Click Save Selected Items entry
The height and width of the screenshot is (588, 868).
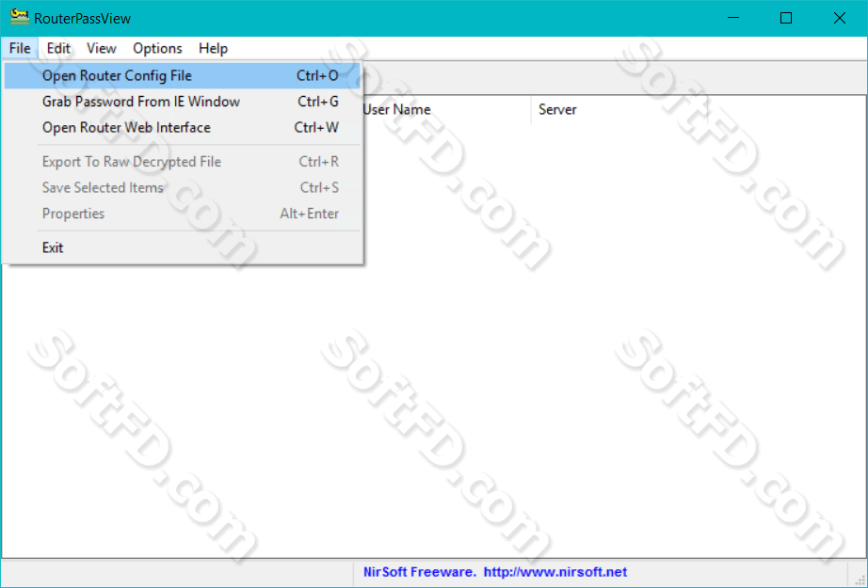point(182,188)
